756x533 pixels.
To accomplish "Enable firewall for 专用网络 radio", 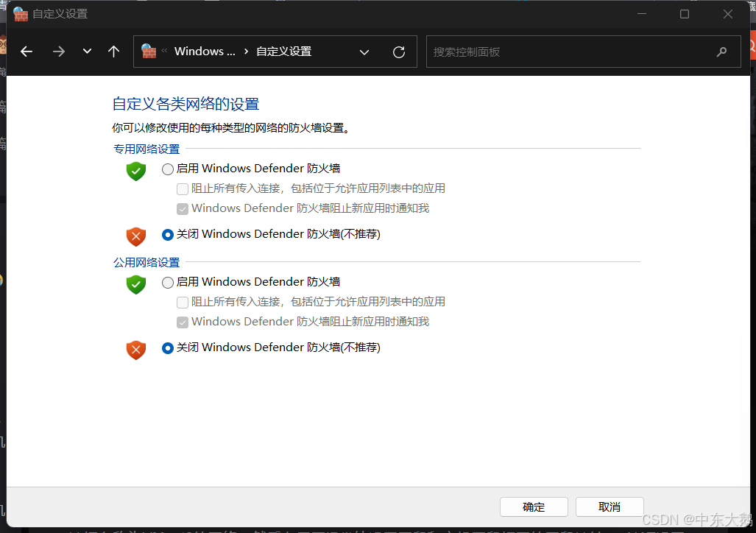I will coord(167,169).
